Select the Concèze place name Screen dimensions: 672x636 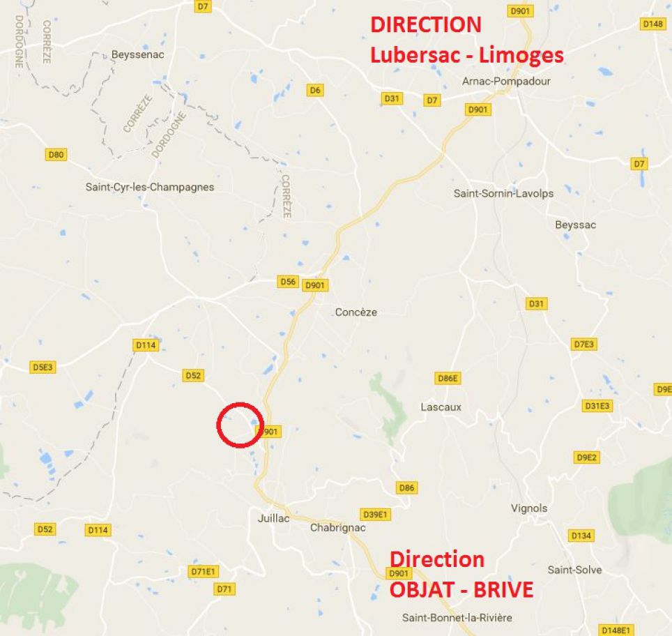click(356, 312)
